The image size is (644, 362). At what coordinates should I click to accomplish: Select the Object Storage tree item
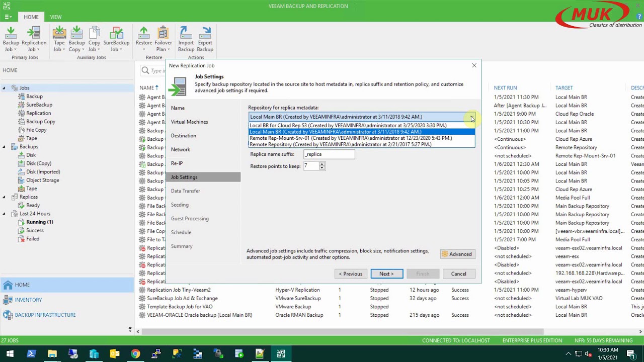point(43,180)
